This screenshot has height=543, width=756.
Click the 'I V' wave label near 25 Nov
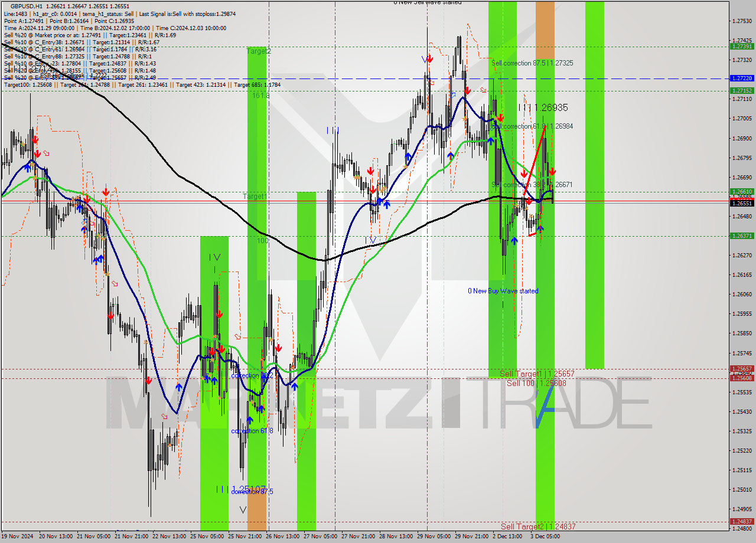click(x=214, y=257)
